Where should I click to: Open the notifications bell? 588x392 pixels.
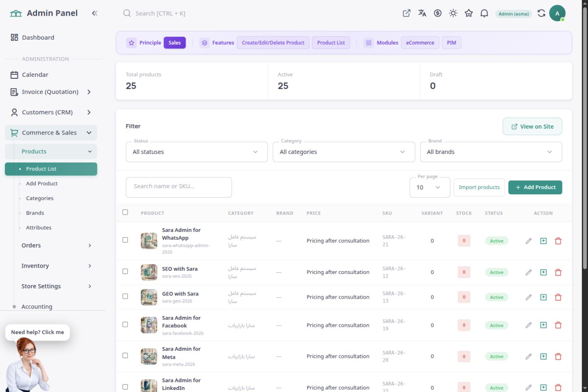[484, 13]
